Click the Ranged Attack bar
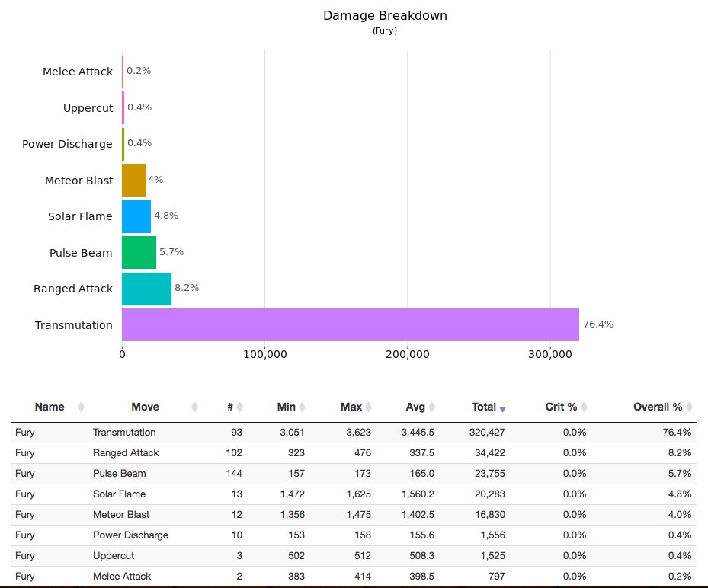The width and height of the screenshot is (708, 588). point(145,289)
